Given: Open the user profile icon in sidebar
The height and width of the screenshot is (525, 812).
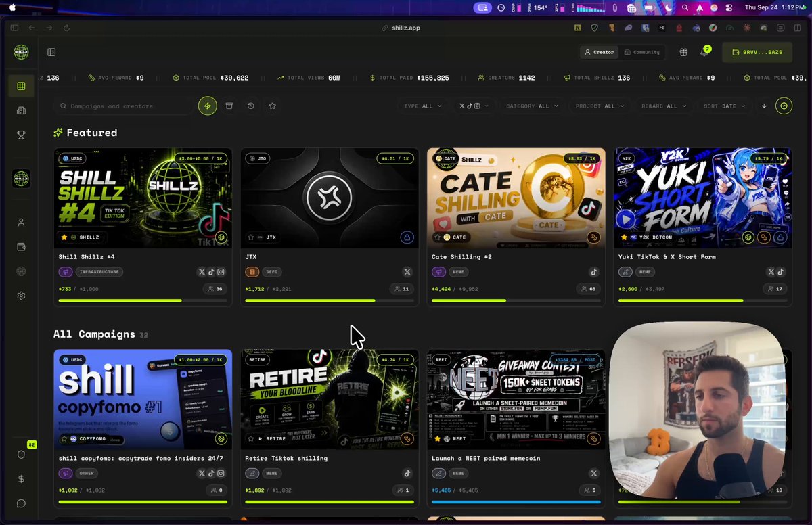Looking at the screenshot, I should (21, 223).
